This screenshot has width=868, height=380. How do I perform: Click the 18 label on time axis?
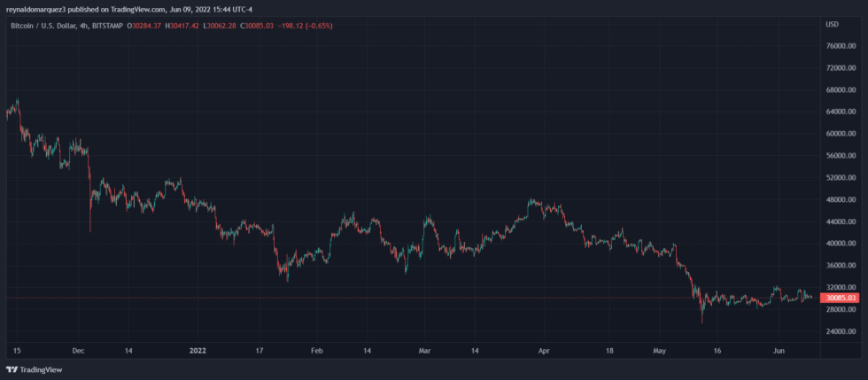608,351
